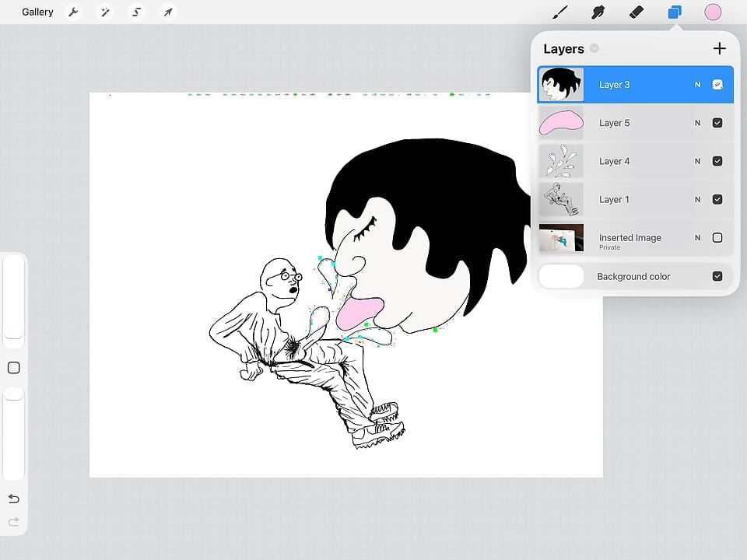
Task: Toggle visibility of Layer 3
Action: click(x=717, y=85)
